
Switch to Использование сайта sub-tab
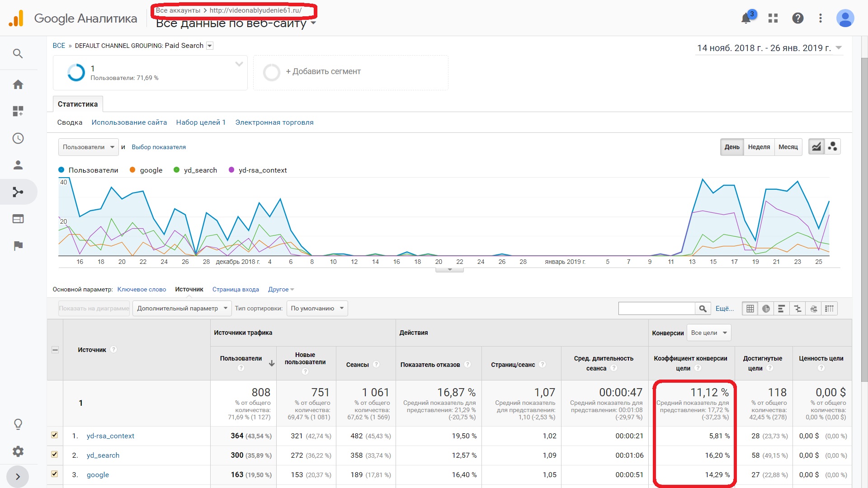129,122
